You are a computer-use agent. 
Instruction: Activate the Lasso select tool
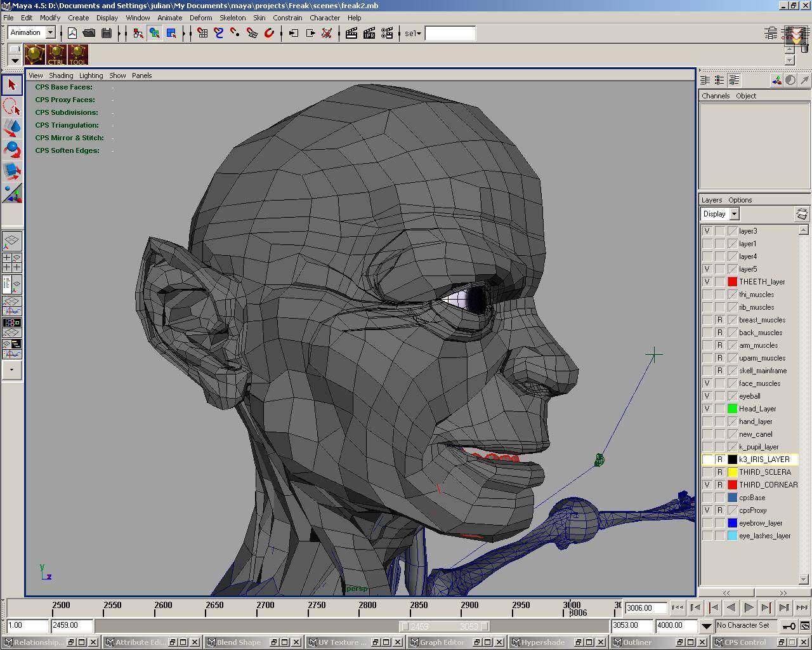(x=12, y=106)
